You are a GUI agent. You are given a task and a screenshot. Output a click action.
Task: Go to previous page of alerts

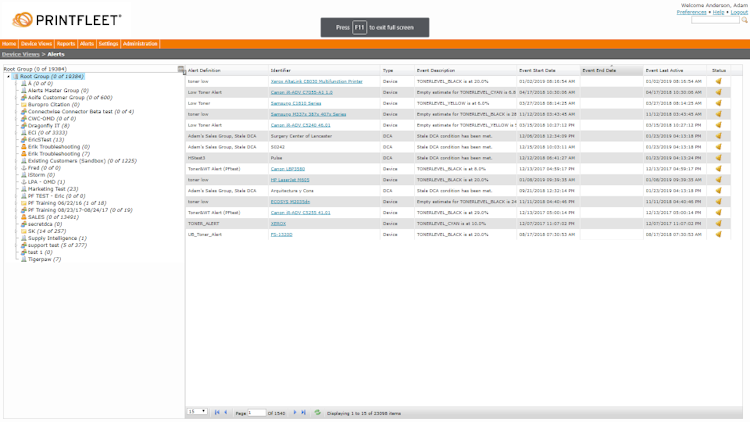pos(226,412)
